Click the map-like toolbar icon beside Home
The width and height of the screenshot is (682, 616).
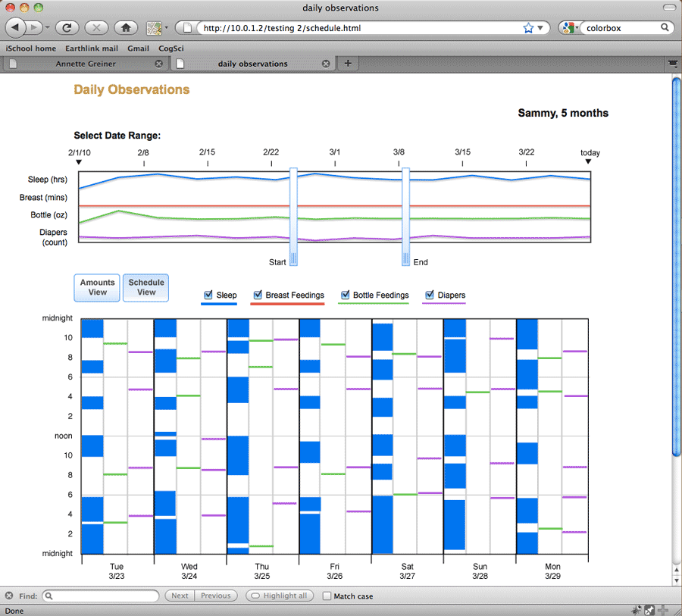(155, 28)
